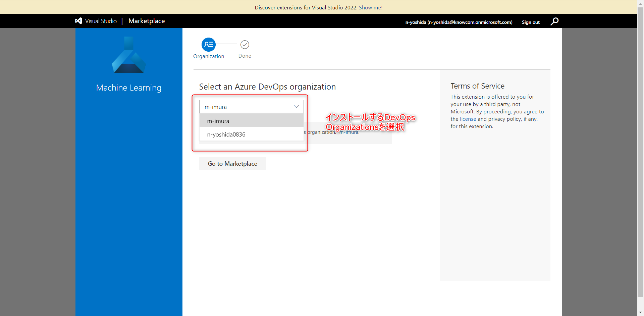The height and width of the screenshot is (316, 644).
Task: Click the Machine Learning title text
Action: tap(129, 88)
